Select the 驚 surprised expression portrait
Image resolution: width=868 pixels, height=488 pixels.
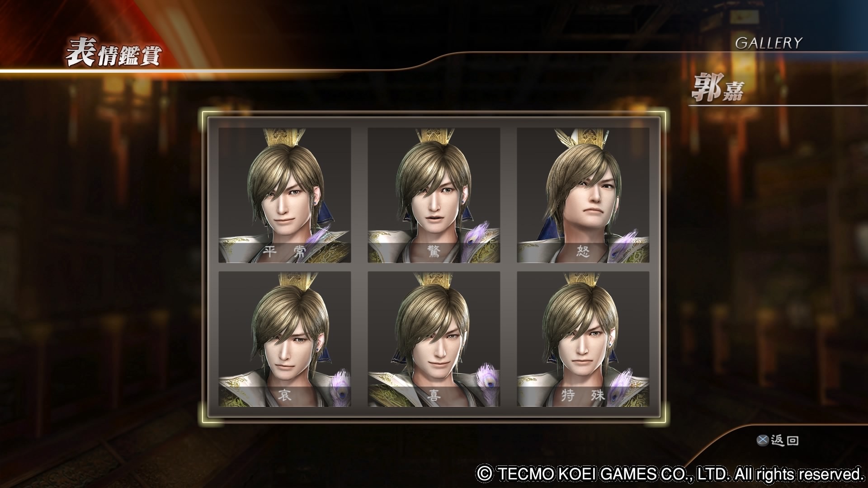pos(434,195)
